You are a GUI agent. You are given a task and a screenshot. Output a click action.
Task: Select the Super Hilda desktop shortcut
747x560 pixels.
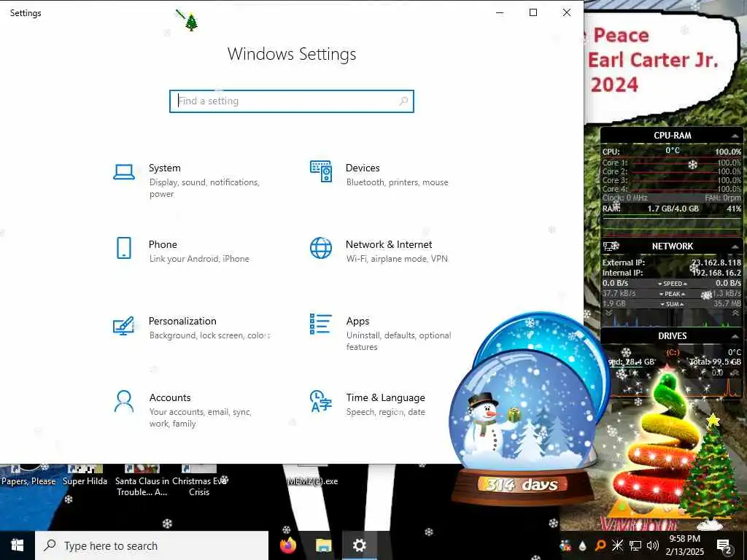tap(85, 475)
